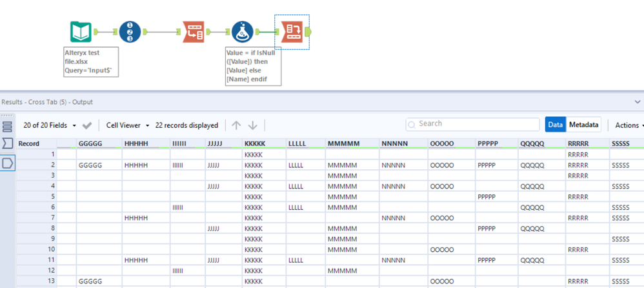The height and width of the screenshot is (288, 644).
Task: Click JJJJJ cell in record 8
Action: 224,229
